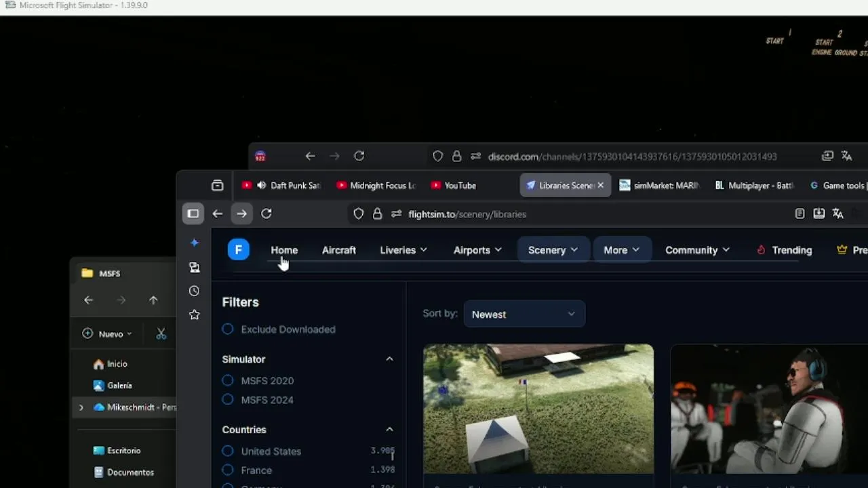Go forward in the flightsim.to browser window
Viewport: 868px width, 488px height.
[241, 213]
